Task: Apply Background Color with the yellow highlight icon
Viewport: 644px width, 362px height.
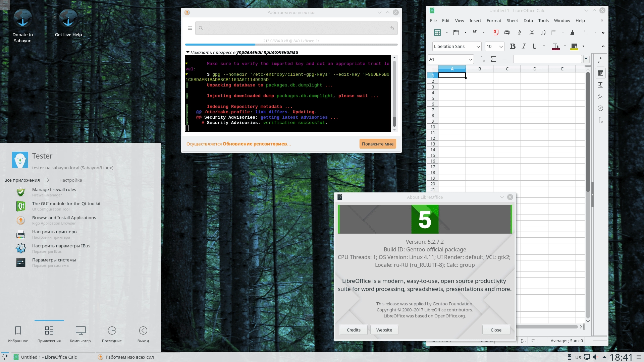Action: pos(574,47)
